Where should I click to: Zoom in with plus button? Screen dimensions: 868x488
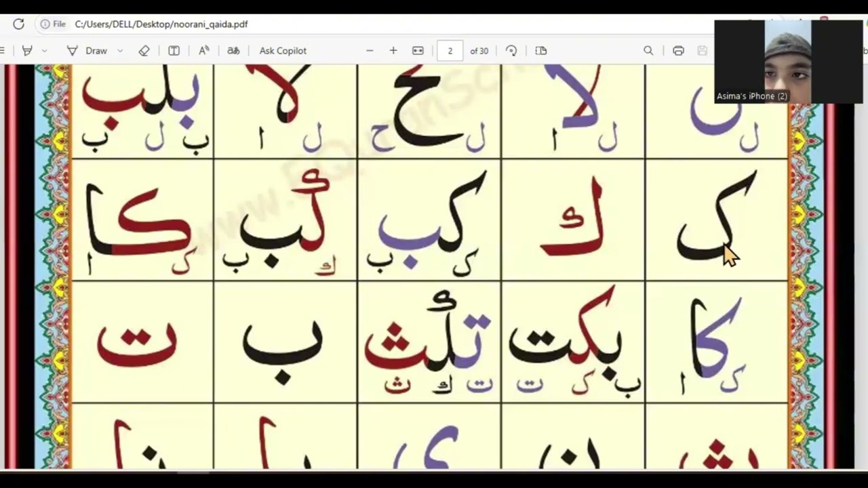click(393, 51)
